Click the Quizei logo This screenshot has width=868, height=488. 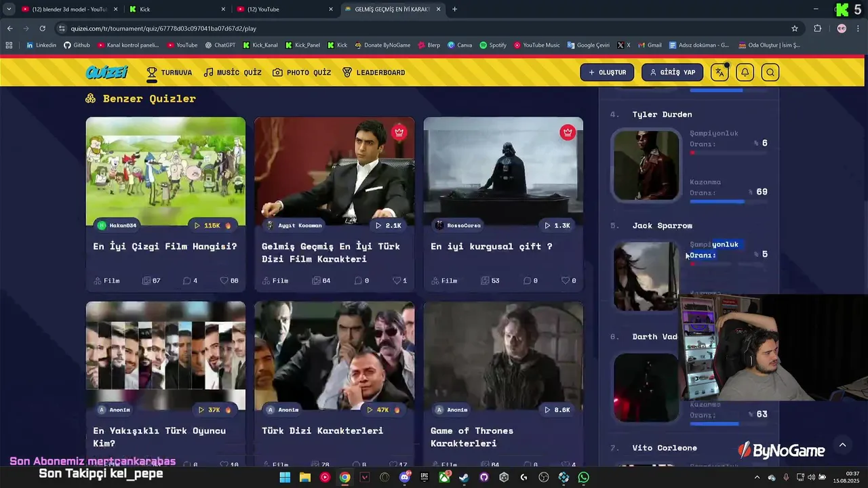107,72
